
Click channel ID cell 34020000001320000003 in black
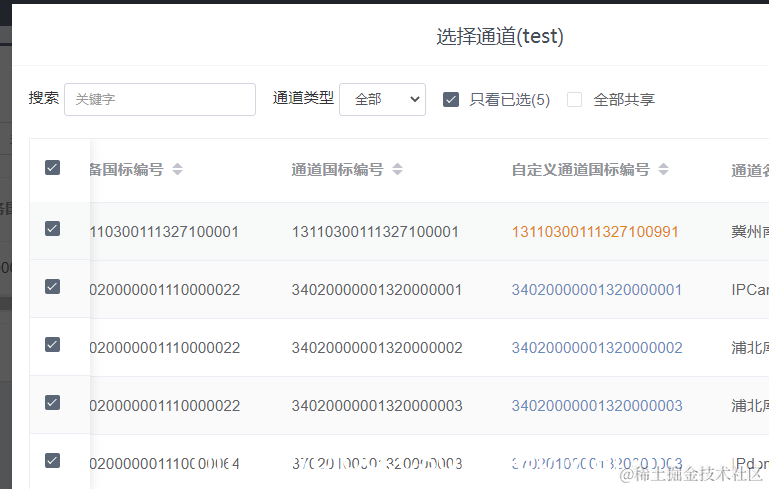click(x=377, y=406)
